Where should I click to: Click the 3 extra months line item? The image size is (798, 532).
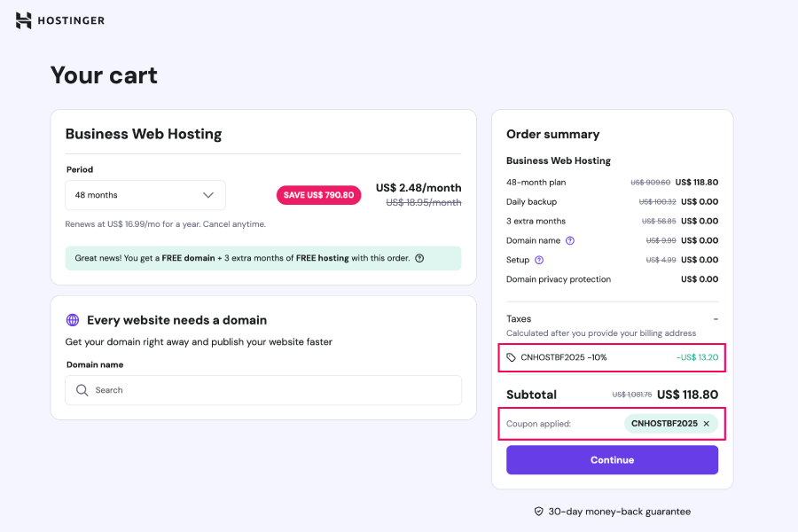point(612,221)
